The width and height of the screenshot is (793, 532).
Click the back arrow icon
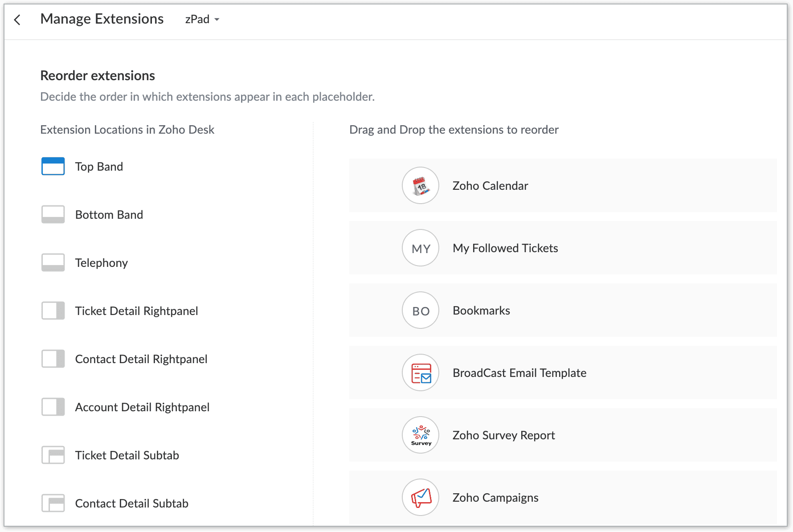tap(17, 20)
